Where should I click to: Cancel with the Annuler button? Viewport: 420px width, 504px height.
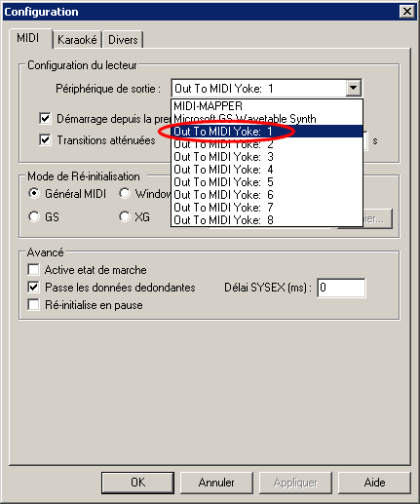tap(216, 483)
